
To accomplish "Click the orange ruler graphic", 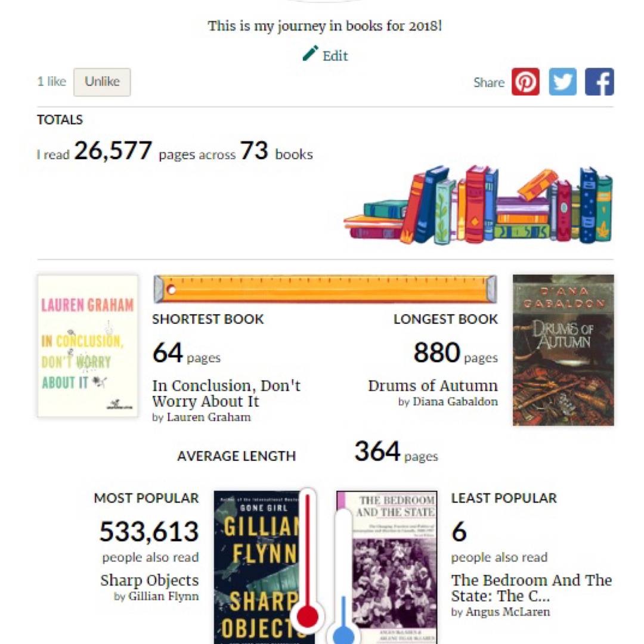I will coord(325,289).
